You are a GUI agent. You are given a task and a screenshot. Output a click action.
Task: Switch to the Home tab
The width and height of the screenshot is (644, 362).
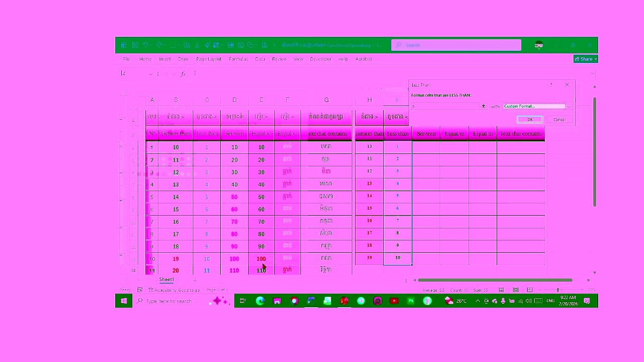(x=145, y=59)
